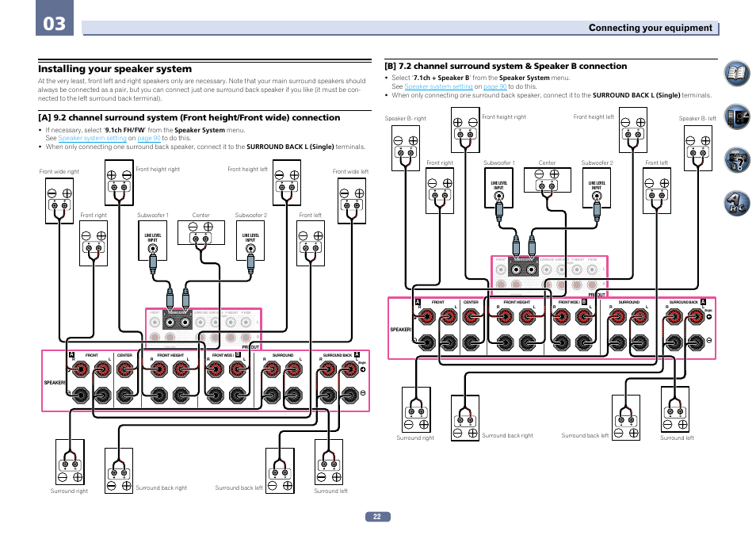Follow 'page 90' link in section B
Screen dimensions: 756x535
click(x=494, y=86)
